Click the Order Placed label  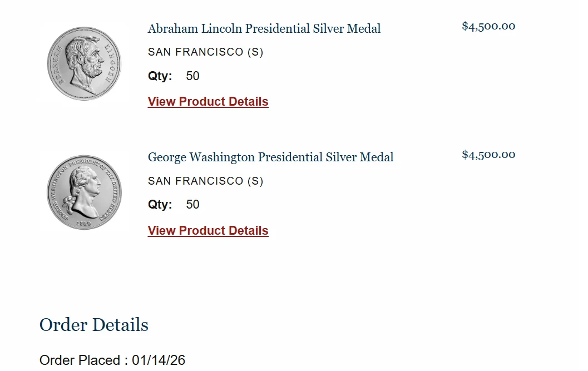tap(80, 360)
